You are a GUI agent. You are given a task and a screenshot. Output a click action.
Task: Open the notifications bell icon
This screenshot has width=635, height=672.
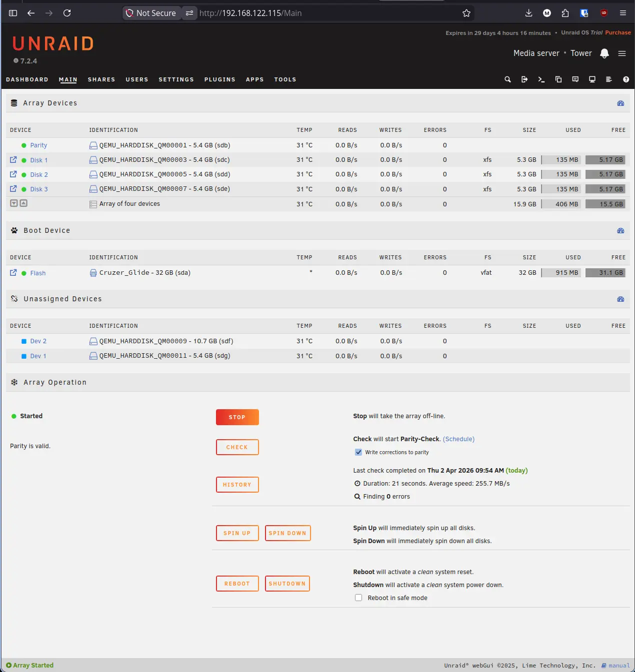tap(604, 53)
